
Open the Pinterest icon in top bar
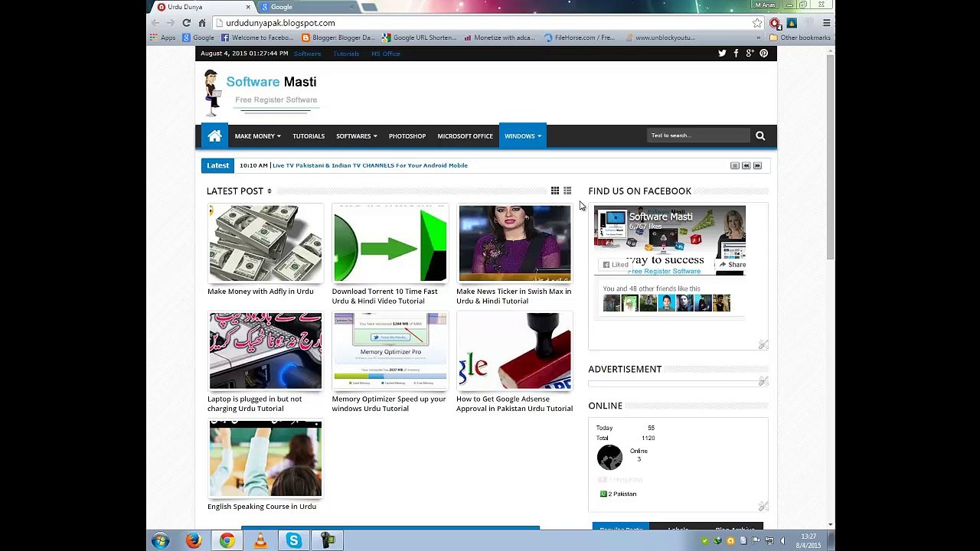(x=763, y=54)
